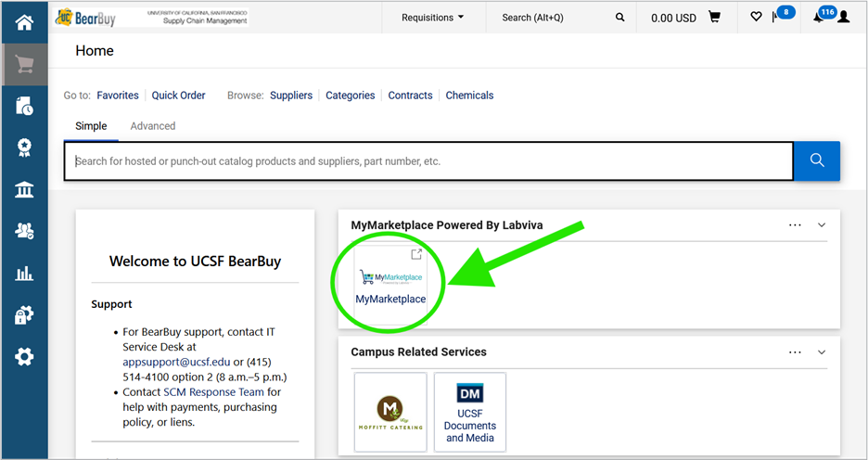Screen dimensions: 868x460
Task: Open the Shopping cart sidebar icon
Action: point(24,65)
